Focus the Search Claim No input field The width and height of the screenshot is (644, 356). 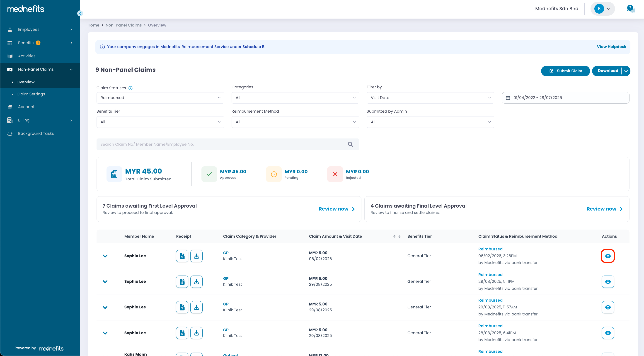pyautogui.click(x=223, y=144)
